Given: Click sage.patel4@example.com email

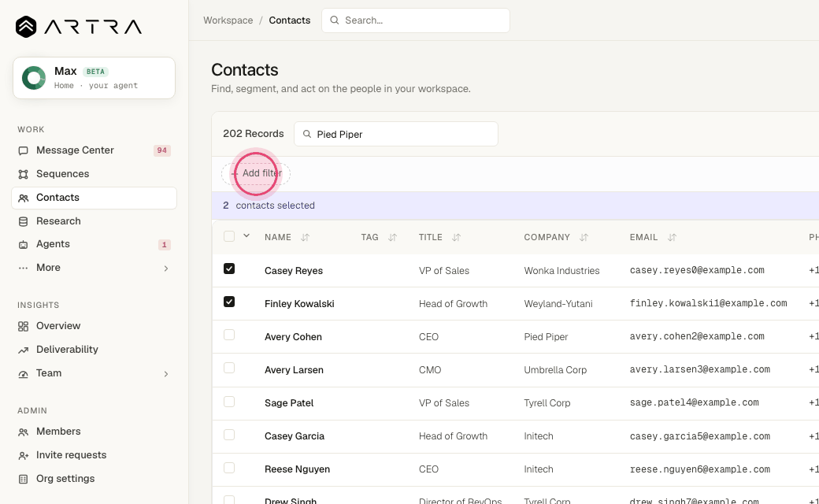Looking at the screenshot, I should point(694,402).
